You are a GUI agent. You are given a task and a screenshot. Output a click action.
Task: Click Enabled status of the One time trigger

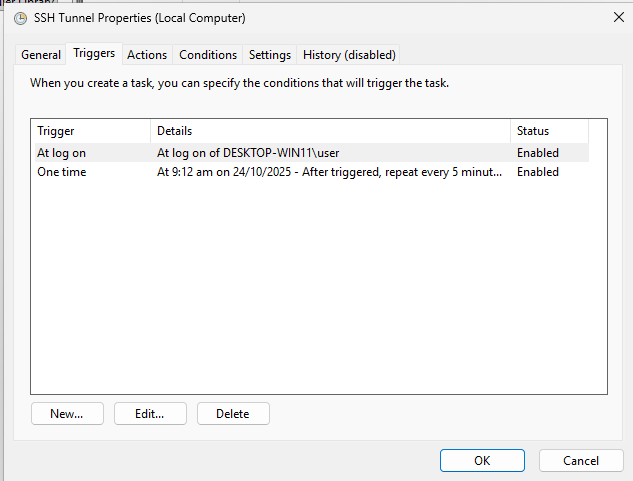tap(538, 172)
